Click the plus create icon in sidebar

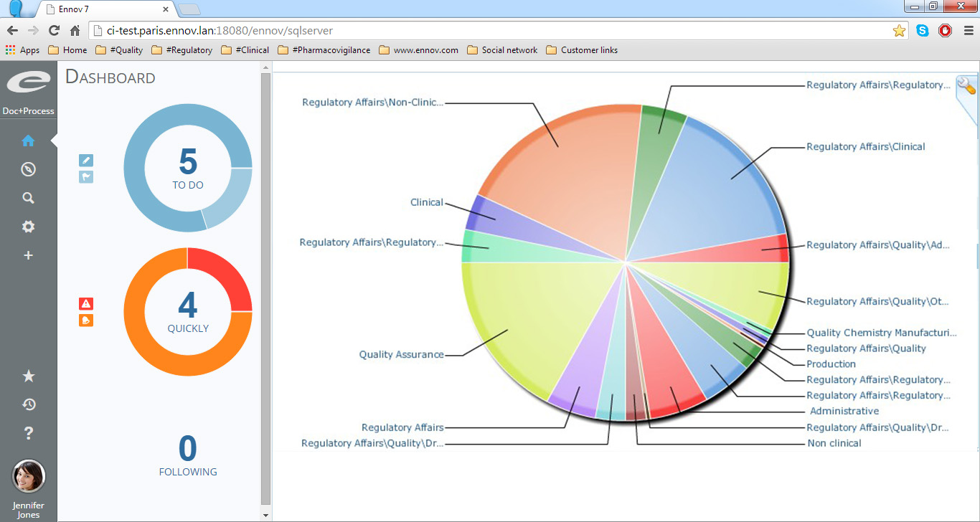pos(28,255)
